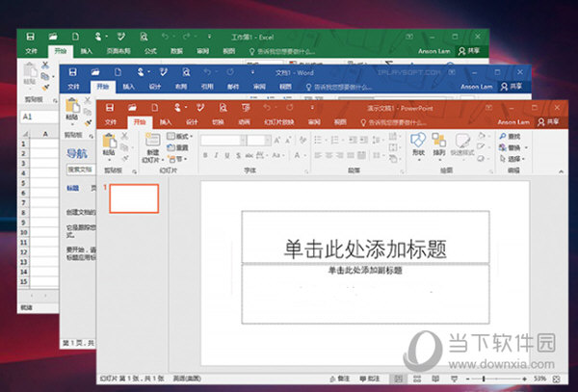578x392 pixels.
Task: Click the print preview icon in the PowerPoint title bar
Action: [223, 108]
